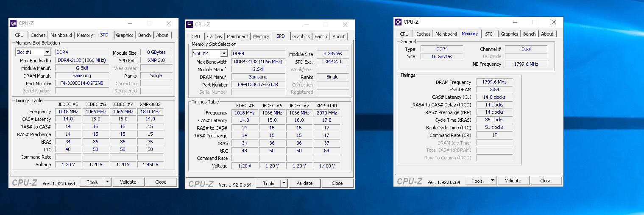
Task: Open the Bench tab in the middle window
Action: pos(321,36)
